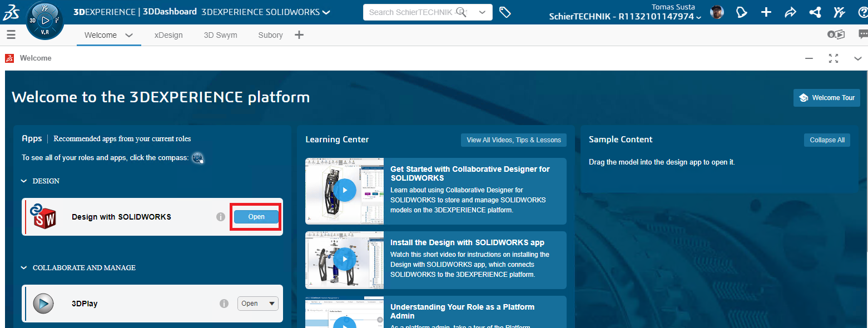Click the Install the Design with SOLIDWORKS app title
Screen dimensions: 868x328
[467, 242]
